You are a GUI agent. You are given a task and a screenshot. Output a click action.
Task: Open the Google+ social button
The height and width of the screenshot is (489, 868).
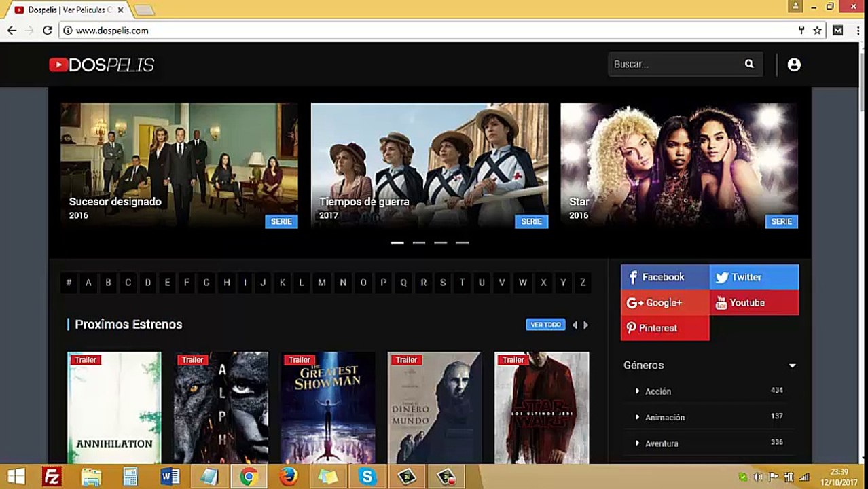click(x=665, y=303)
